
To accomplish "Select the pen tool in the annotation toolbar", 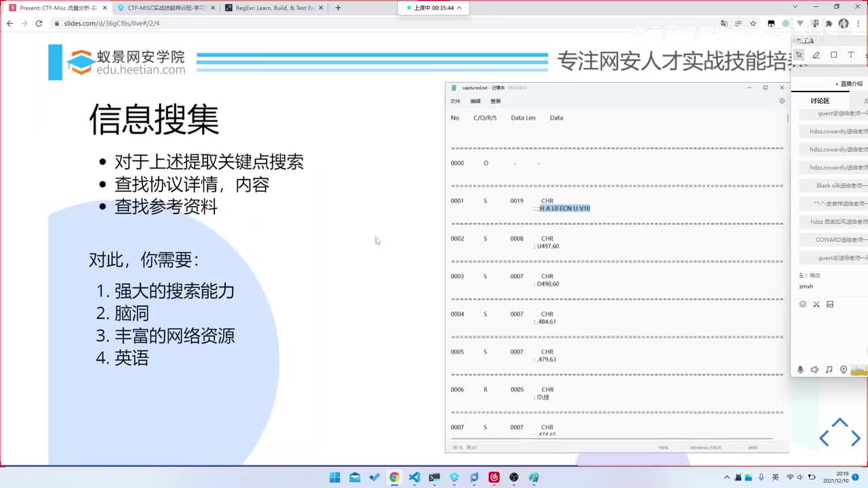I will tap(816, 55).
